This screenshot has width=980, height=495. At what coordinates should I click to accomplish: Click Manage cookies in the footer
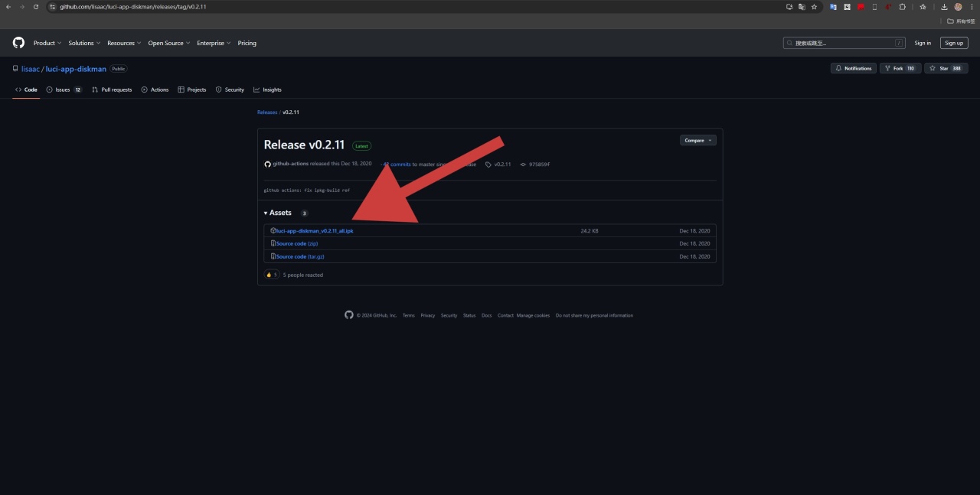(533, 315)
